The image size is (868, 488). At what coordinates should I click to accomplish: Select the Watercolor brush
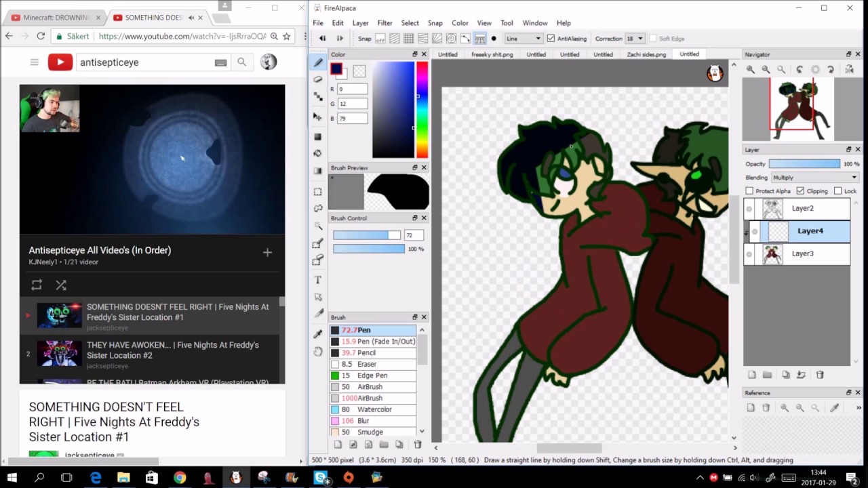pos(373,409)
